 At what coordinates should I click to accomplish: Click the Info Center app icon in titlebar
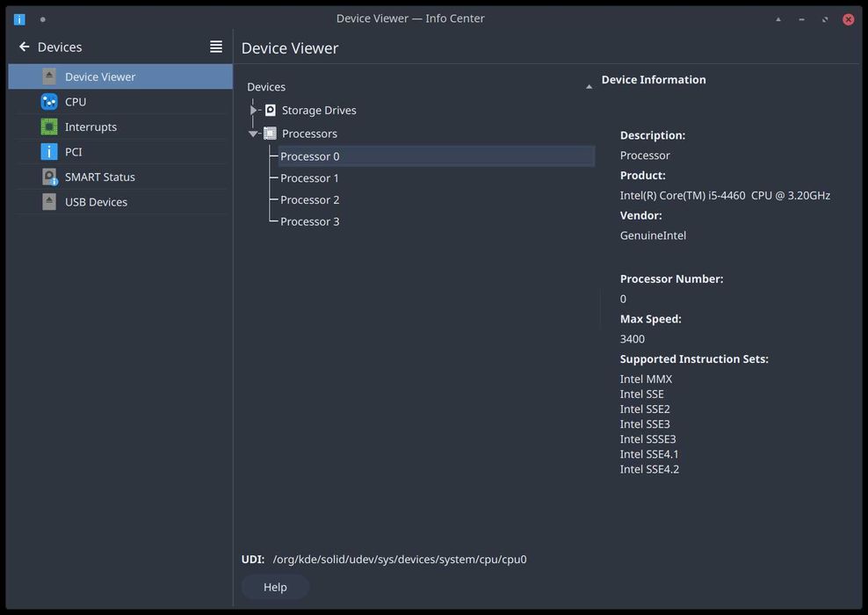(x=19, y=19)
